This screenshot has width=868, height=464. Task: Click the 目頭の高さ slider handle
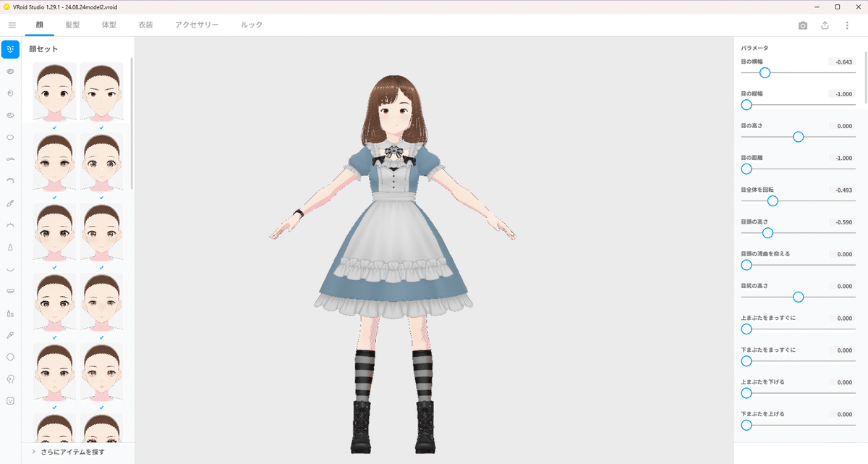pos(767,233)
